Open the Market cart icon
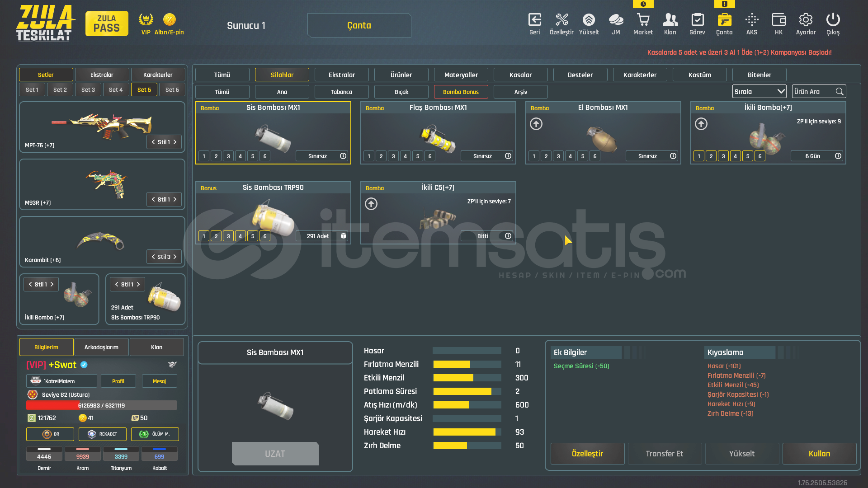This screenshot has height=488, width=868. 643,20
